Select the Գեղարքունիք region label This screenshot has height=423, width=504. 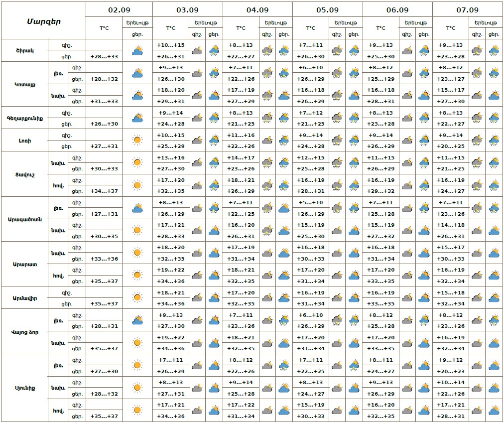click(x=25, y=119)
